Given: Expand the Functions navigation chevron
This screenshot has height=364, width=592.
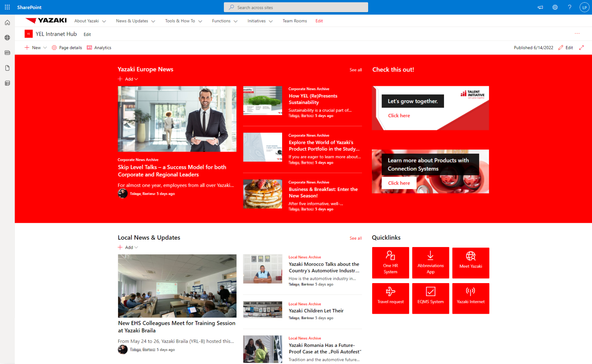Looking at the screenshot, I should pos(236,21).
